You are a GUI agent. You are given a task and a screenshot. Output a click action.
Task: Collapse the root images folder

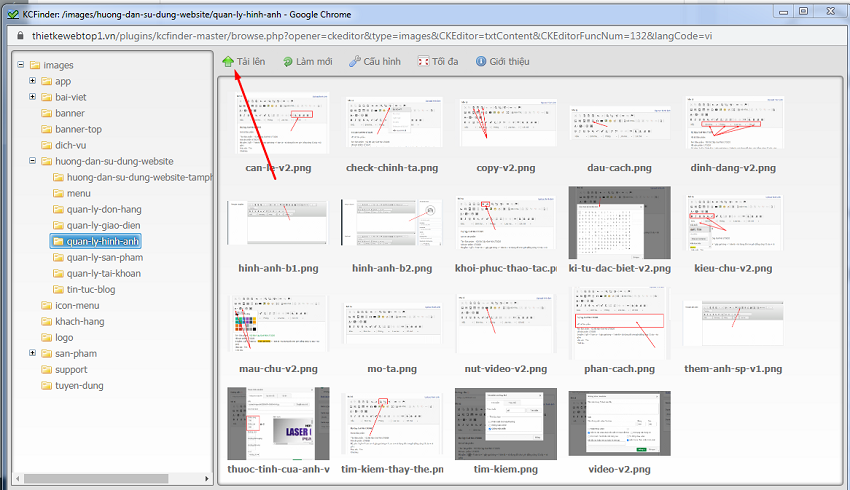[x=21, y=65]
